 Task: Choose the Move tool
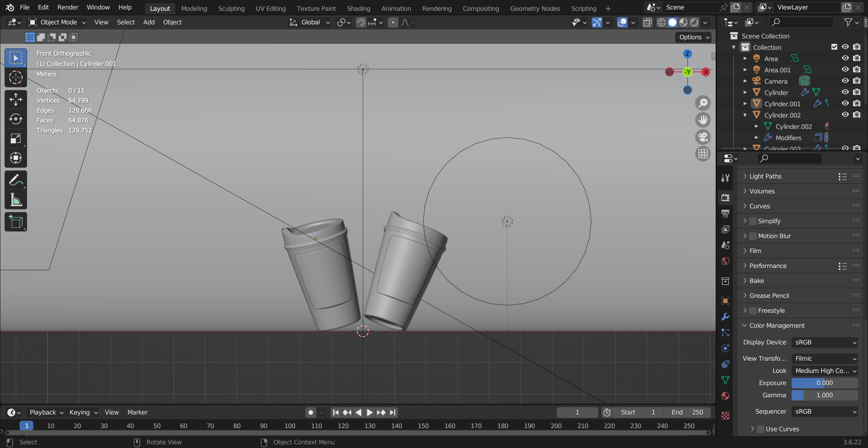tap(16, 99)
